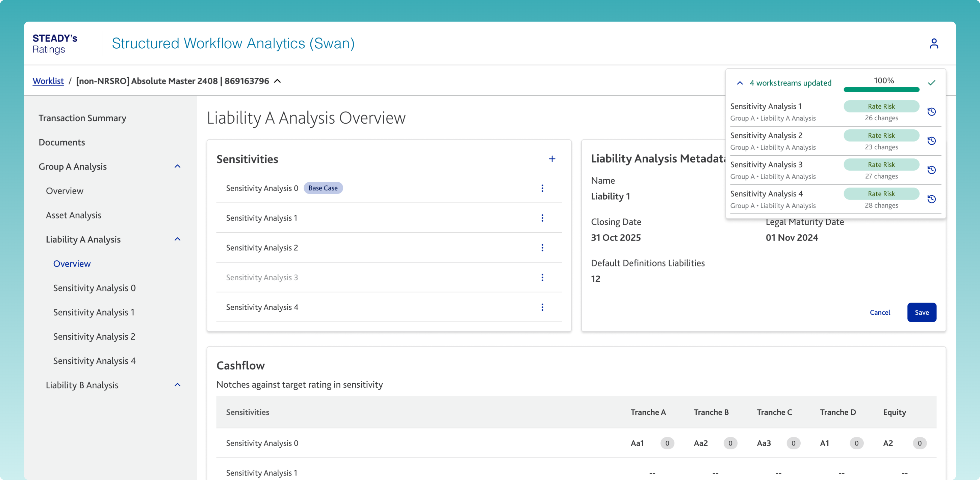Collapse Liability B Analysis tree node
Viewport: 980px width, 480px height.
coord(177,385)
